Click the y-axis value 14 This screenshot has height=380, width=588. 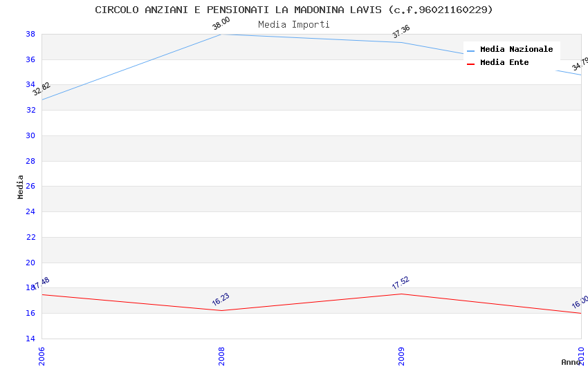point(30,339)
